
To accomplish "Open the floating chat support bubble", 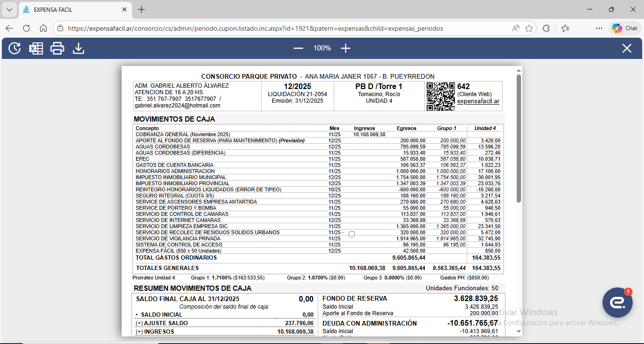I will (x=617, y=303).
